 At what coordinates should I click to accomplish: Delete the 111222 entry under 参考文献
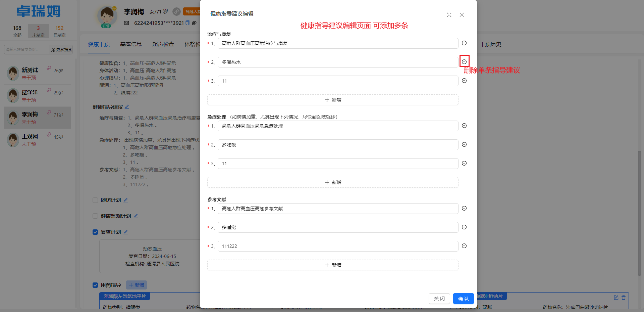click(x=464, y=246)
